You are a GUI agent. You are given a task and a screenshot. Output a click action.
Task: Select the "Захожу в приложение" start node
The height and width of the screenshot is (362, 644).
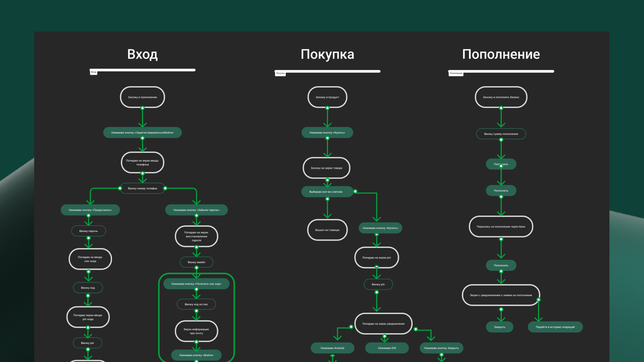tap(142, 97)
